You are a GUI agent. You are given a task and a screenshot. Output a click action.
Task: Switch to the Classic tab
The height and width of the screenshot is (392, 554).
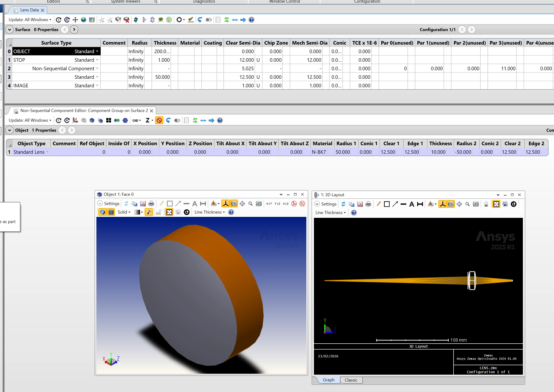351,380
